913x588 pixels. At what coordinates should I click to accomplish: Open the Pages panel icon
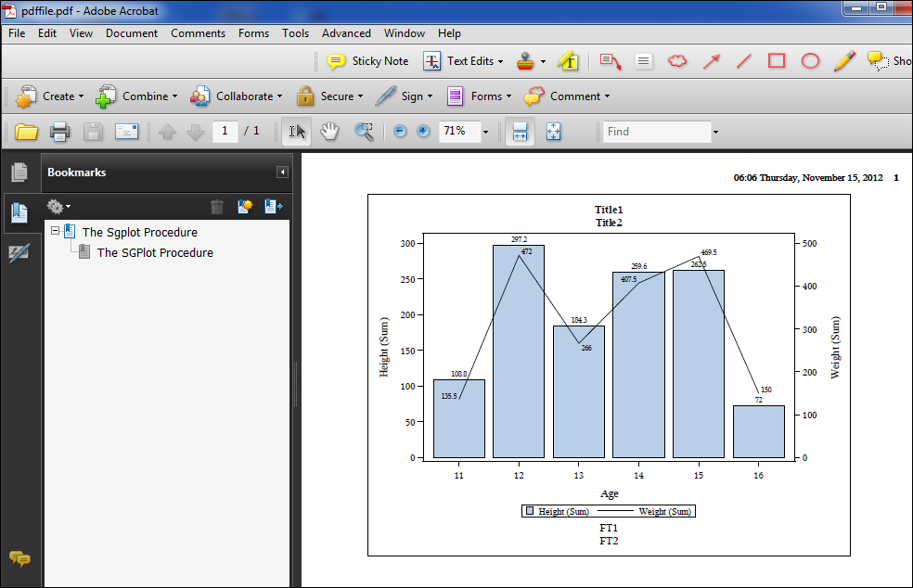pos(19,173)
